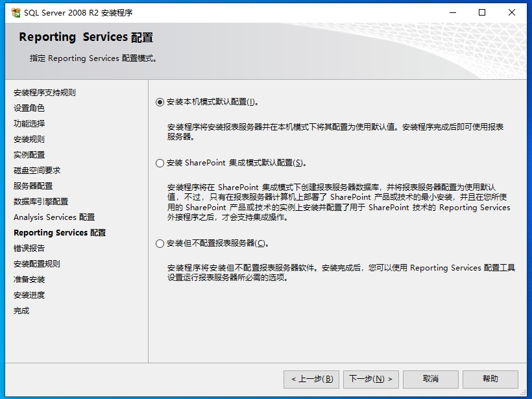Click the 准备安装 step in sidebar
Image resolution: width=532 pixels, height=399 pixels.
pyautogui.click(x=29, y=280)
